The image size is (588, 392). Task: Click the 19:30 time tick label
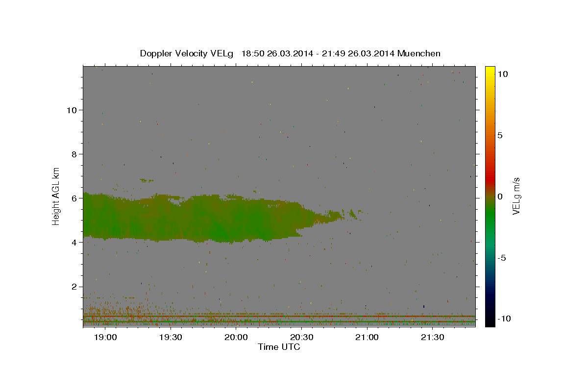coord(171,338)
